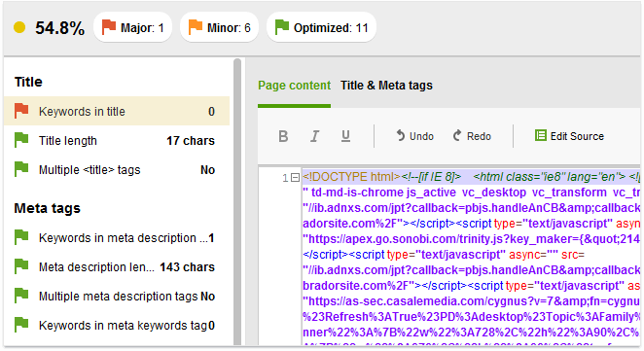Click the yellow score indicator dot
The height and width of the screenshot is (351, 644).
[19, 27]
